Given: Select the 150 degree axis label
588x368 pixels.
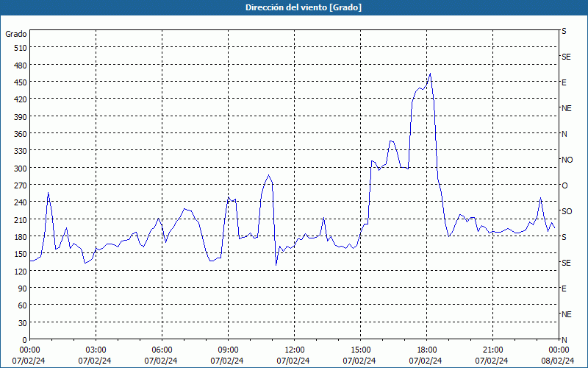Looking at the screenshot, I should click(21, 254).
